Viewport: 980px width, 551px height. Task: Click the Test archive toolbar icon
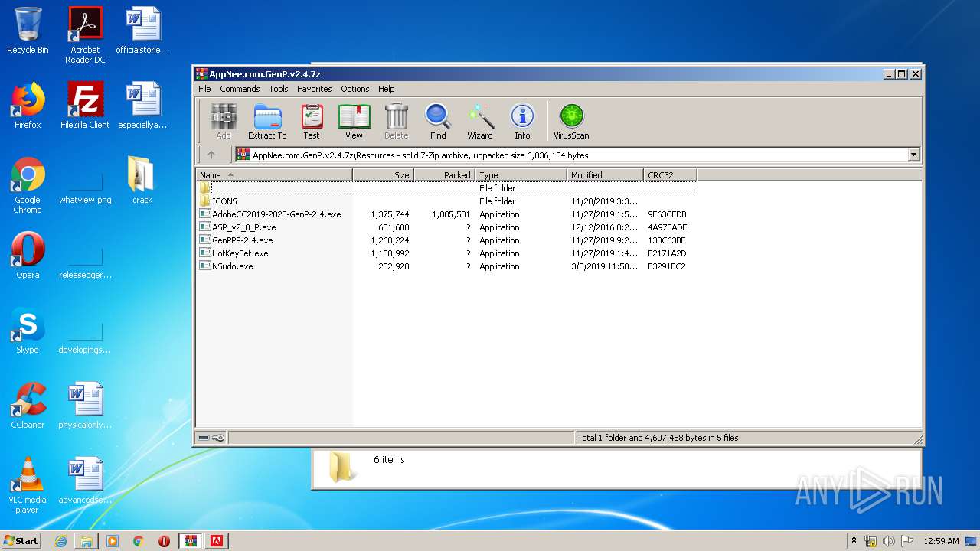[312, 122]
